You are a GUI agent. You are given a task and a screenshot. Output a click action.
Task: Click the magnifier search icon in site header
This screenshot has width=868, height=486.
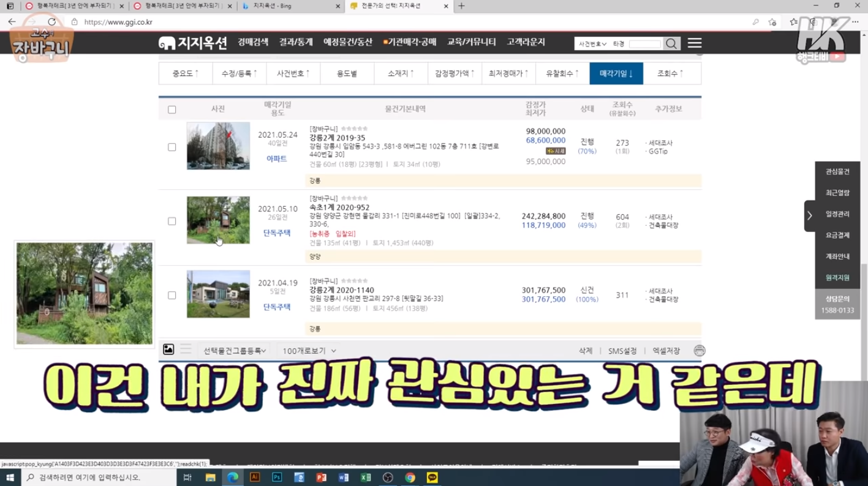pyautogui.click(x=672, y=43)
